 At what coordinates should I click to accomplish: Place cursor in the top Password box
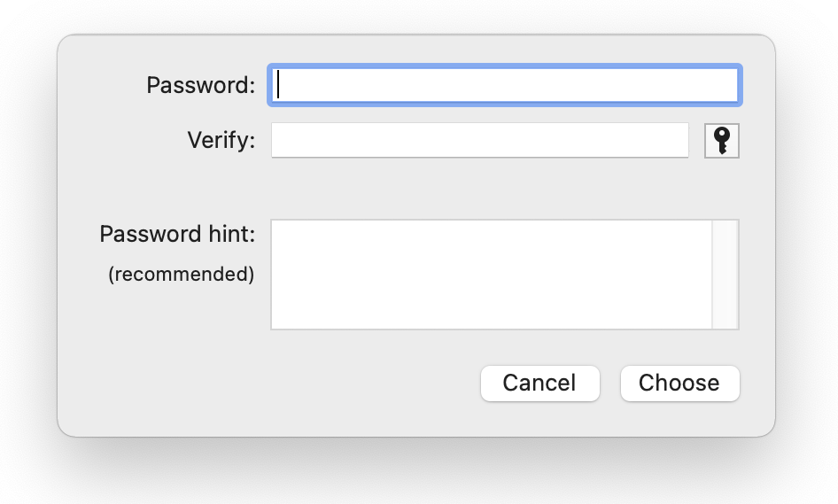click(x=504, y=85)
